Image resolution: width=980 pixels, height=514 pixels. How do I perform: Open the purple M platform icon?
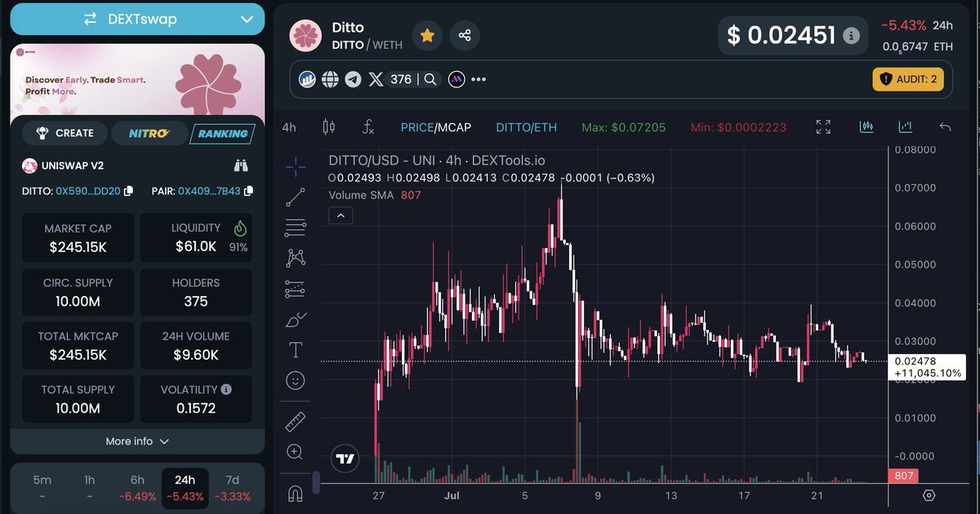pyautogui.click(x=456, y=79)
